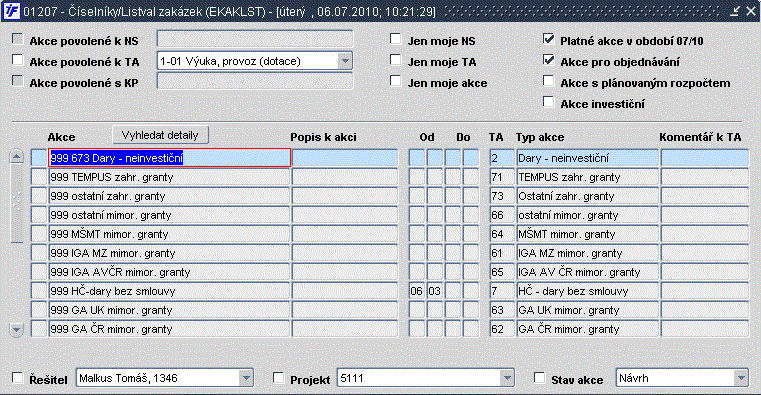Screen dimensions: 761x395
Task: Open the Projekt dropdown showing 5111
Action: [507, 378]
